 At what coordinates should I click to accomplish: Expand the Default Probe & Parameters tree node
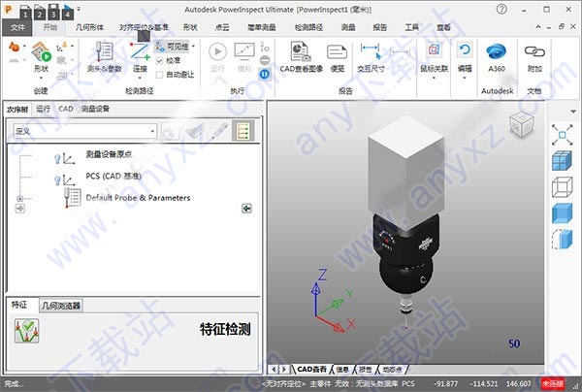pyautogui.click(x=20, y=199)
